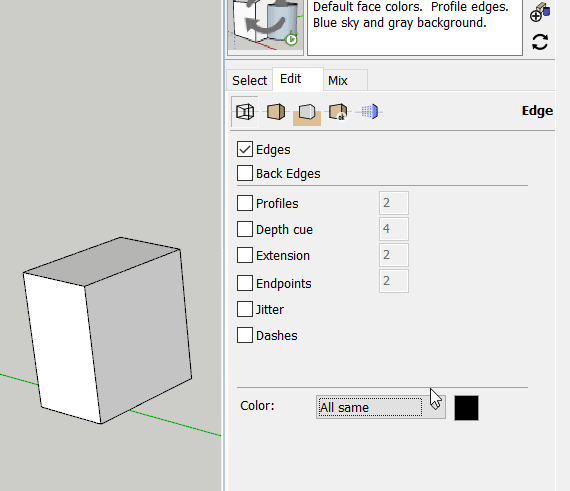
Task: Open Background settings gray cube icon
Action: (x=307, y=112)
